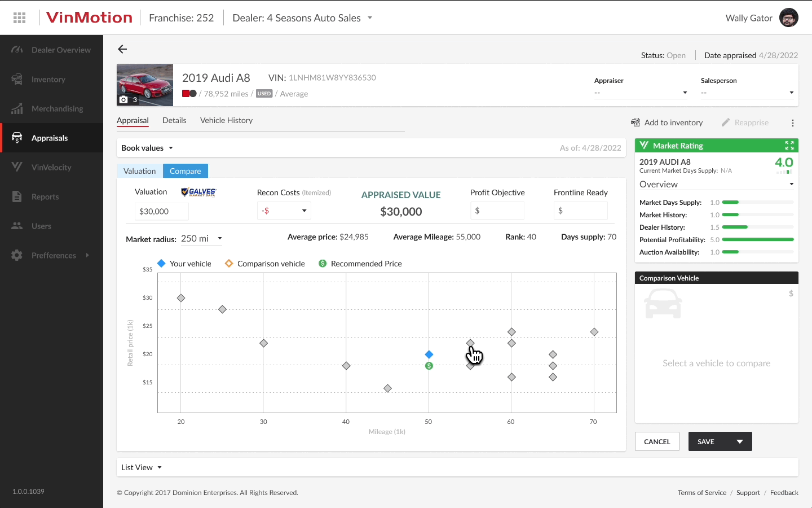
Task: Click inside the Profit Objective field
Action: coord(497,210)
